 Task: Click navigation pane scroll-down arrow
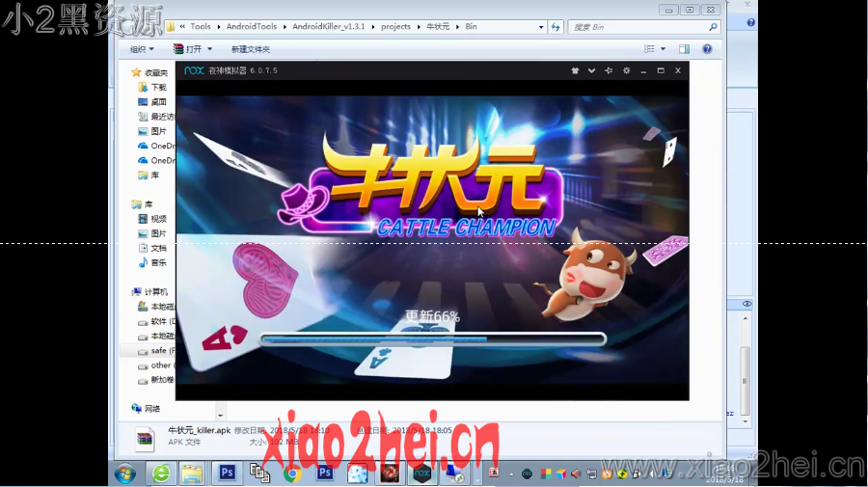220,415
